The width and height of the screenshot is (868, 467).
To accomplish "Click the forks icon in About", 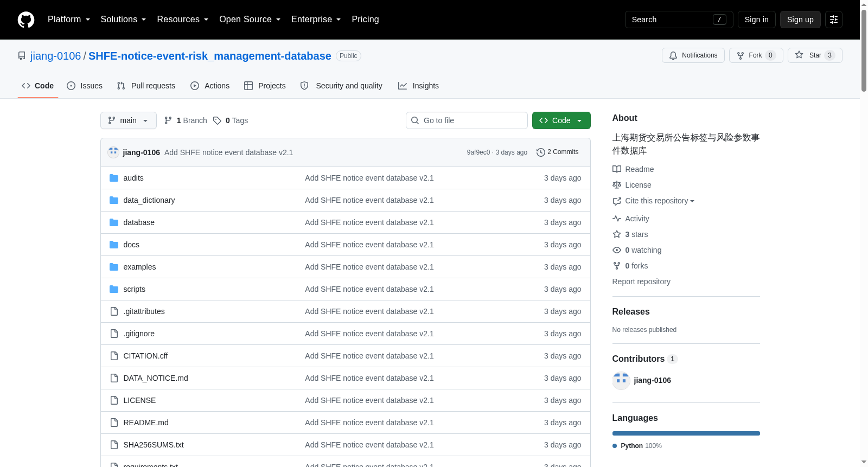I will (617, 266).
